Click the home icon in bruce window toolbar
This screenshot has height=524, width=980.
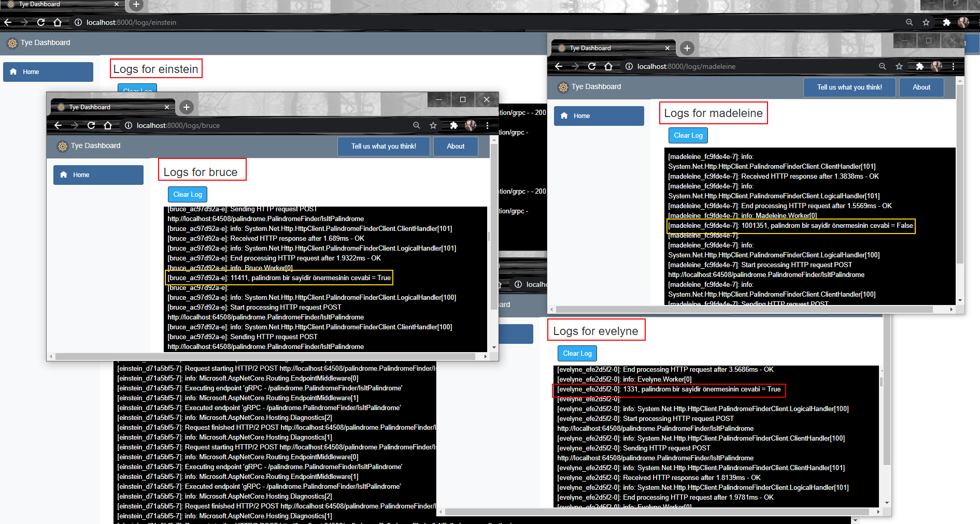[x=108, y=125]
